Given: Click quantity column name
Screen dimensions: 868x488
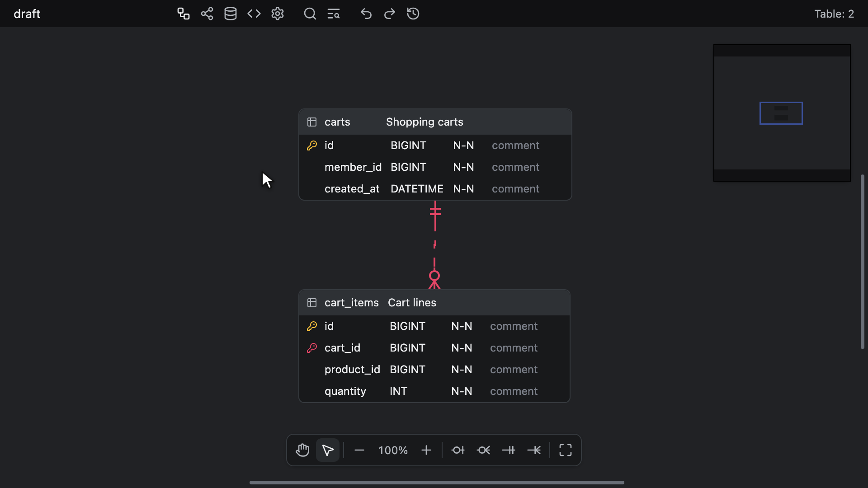Looking at the screenshot, I should 345,391.
